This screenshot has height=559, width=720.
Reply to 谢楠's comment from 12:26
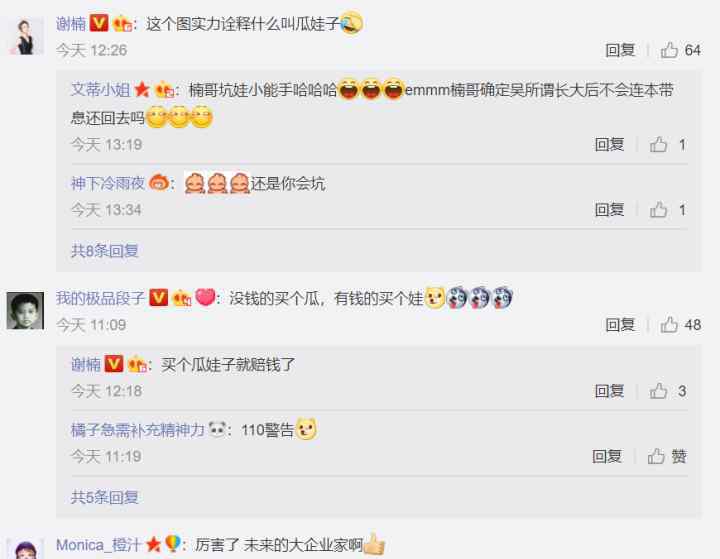point(620,50)
